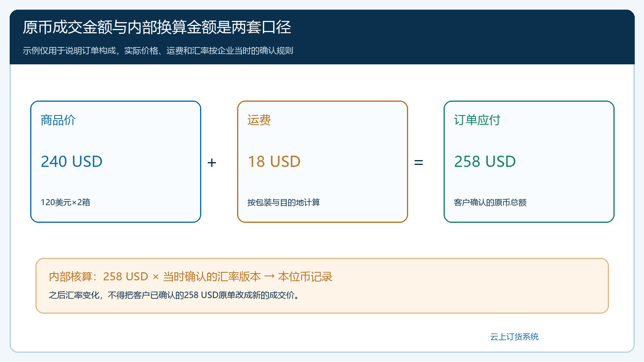Viewport: 644px width, 362px height.
Task: Click the plus sign between cards
Action: 212,162
